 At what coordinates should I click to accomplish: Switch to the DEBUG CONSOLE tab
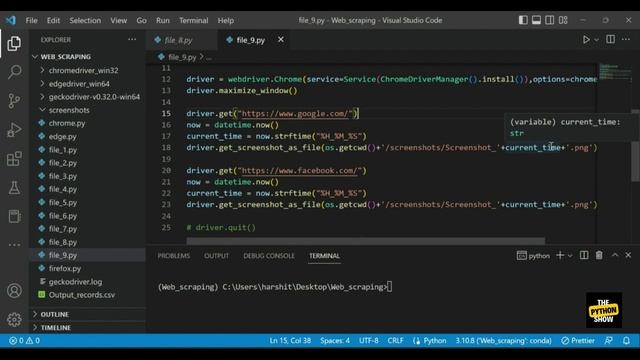pos(269,256)
